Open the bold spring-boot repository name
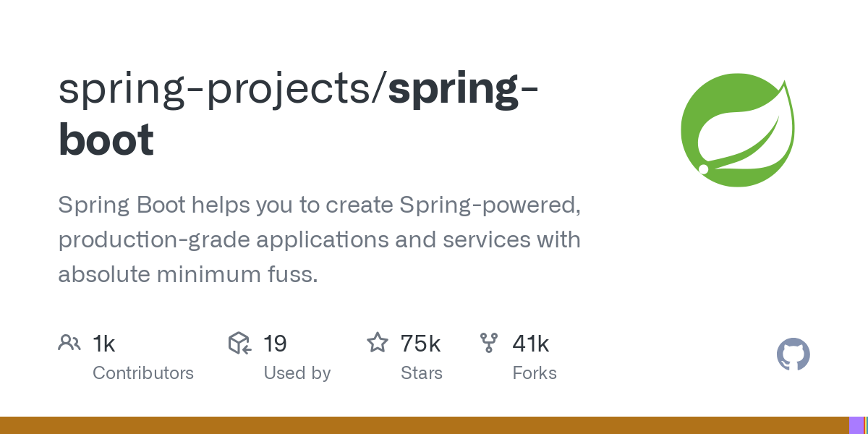The width and height of the screenshot is (868, 434). [x=463, y=89]
